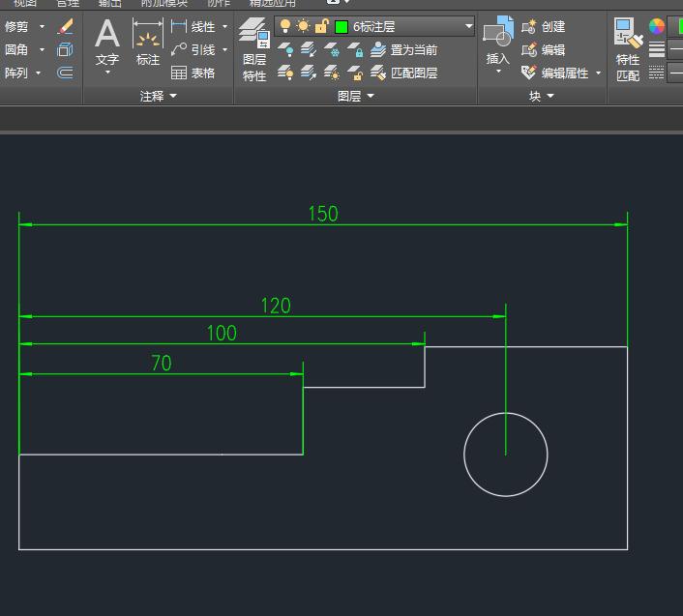Click Turn All Layers On icon

coord(285,73)
